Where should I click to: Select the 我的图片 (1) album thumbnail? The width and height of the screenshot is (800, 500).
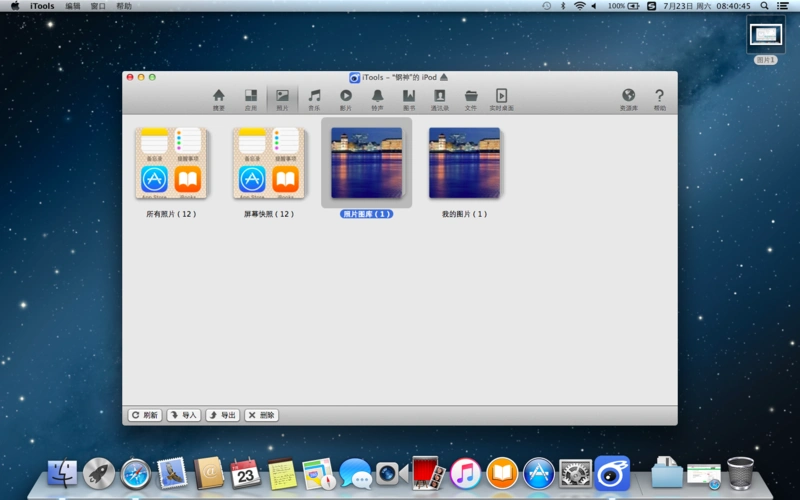tap(465, 163)
